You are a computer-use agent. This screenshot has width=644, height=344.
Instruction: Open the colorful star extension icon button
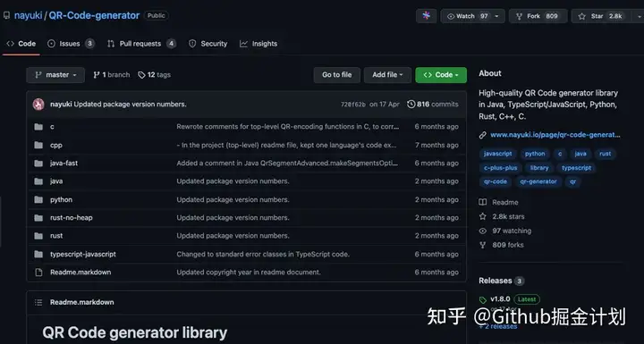click(427, 16)
